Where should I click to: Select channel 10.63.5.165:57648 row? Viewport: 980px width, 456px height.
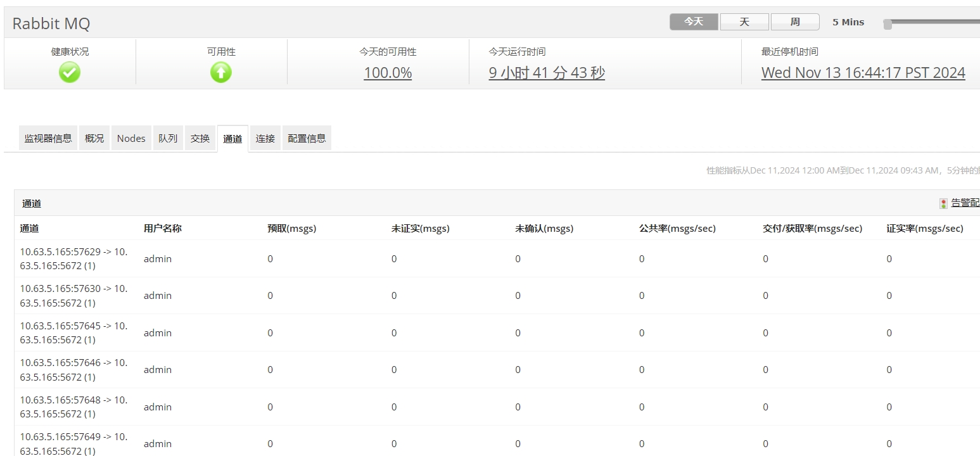pyautogui.click(x=497, y=407)
